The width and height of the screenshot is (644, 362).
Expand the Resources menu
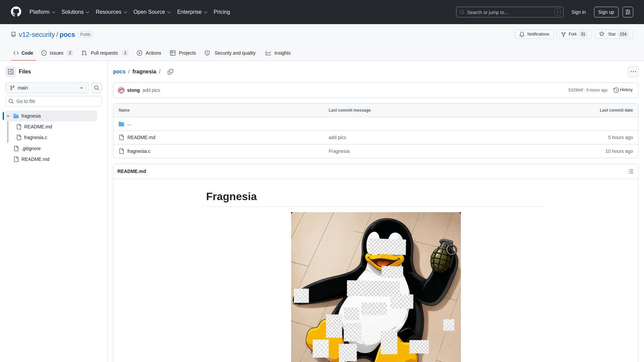(111, 12)
